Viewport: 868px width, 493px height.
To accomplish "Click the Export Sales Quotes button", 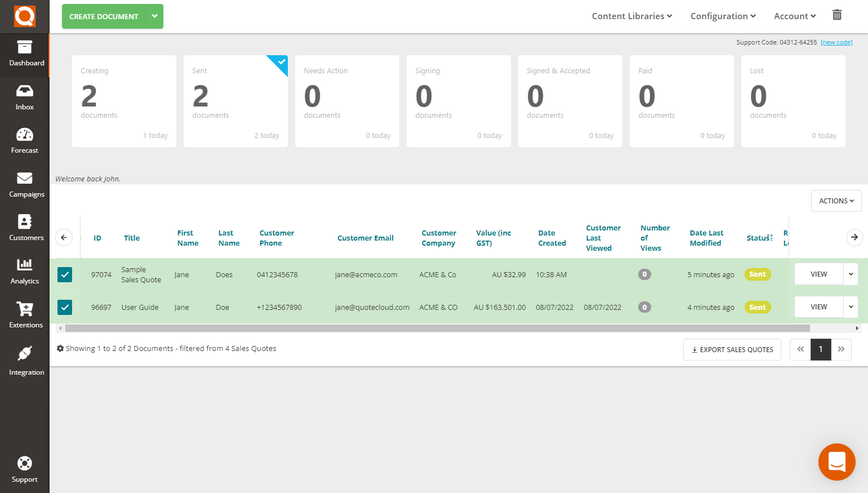I will tap(732, 349).
